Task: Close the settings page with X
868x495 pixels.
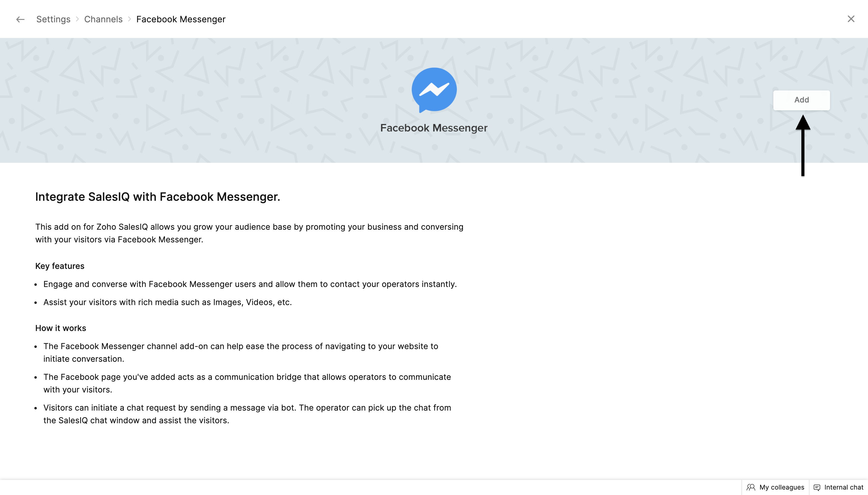Action: (x=851, y=19)
